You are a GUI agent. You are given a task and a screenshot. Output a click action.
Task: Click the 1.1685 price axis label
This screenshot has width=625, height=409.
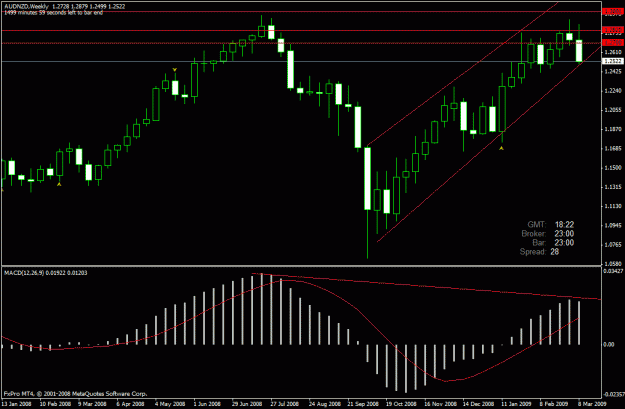click(x=613, y=148)
